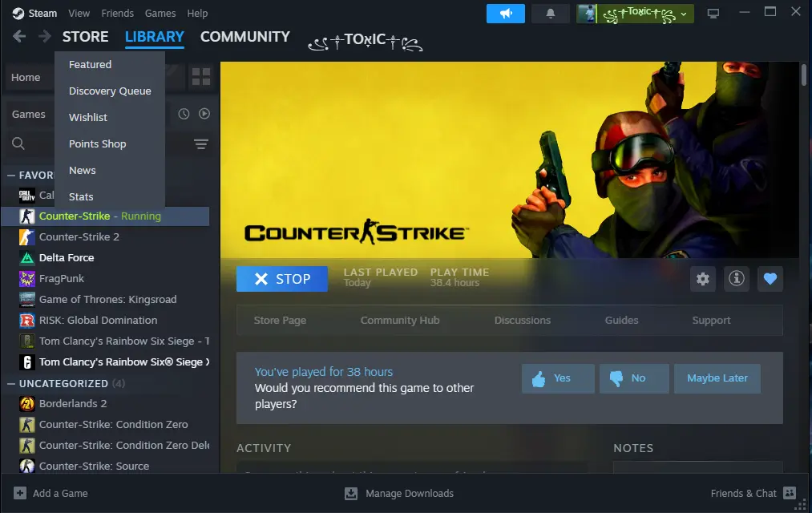This screenshot has width=812, height=513.
Task: Click the vertical scrollbar of game page
Action: [x=804, y=74]
